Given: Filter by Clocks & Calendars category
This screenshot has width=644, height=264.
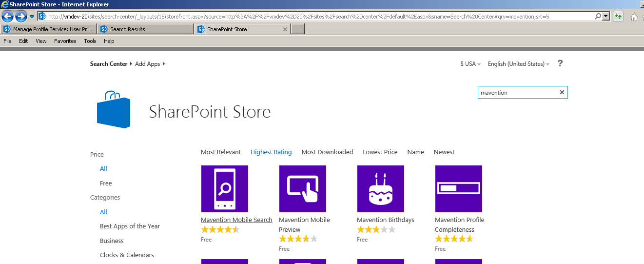Looking at the screenshot, I should 127,255.
